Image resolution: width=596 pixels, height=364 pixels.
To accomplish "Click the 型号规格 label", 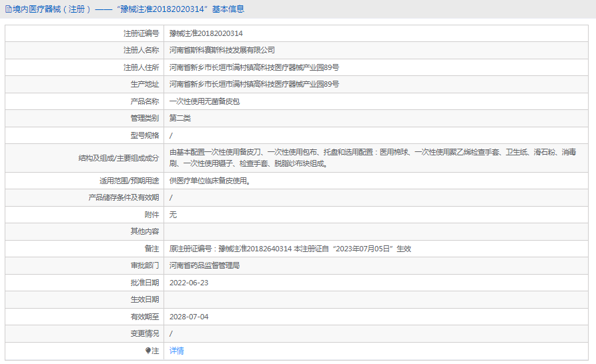I will 144,135.
